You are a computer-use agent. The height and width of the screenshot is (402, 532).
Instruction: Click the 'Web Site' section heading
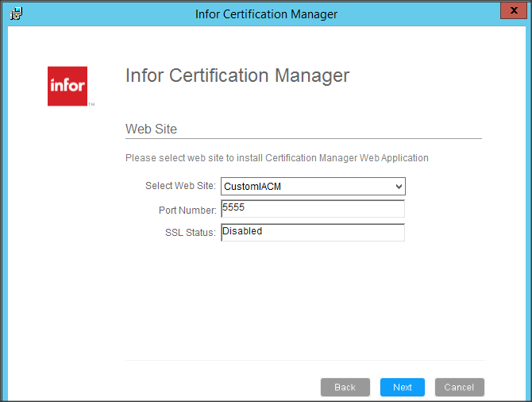coord(152,129)
